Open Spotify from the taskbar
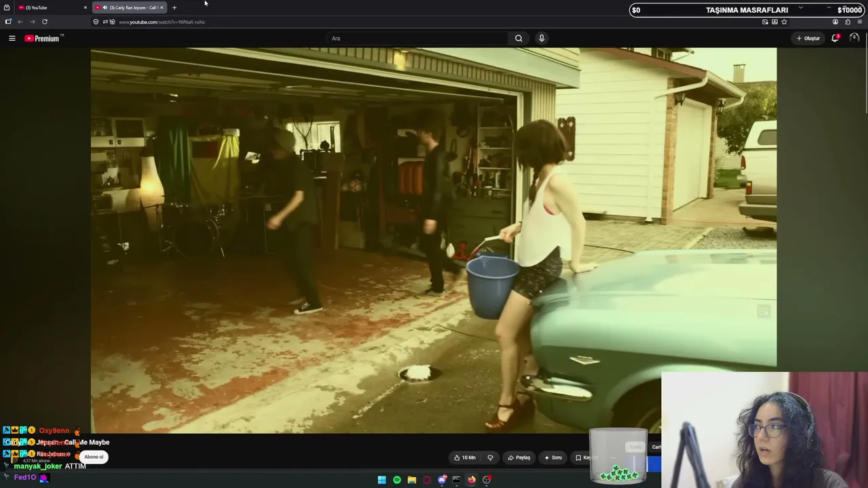Viewport: 868px width, 488px height. pos(397,480)
